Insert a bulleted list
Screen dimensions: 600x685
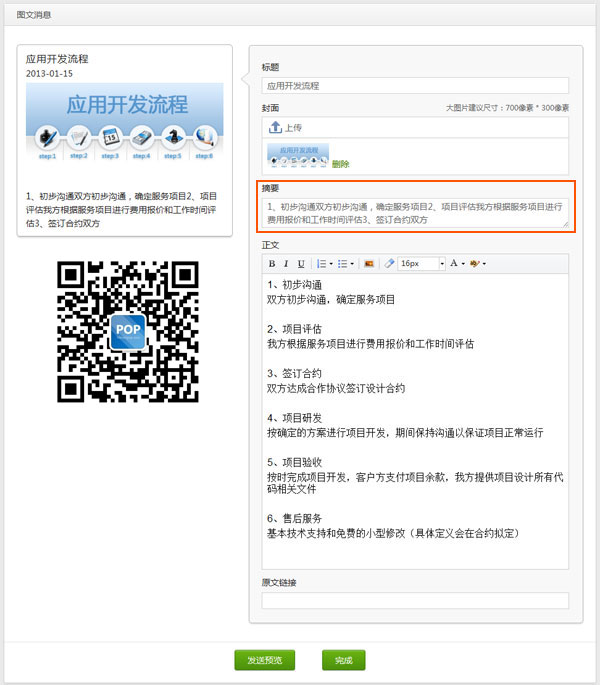[342, 264]
